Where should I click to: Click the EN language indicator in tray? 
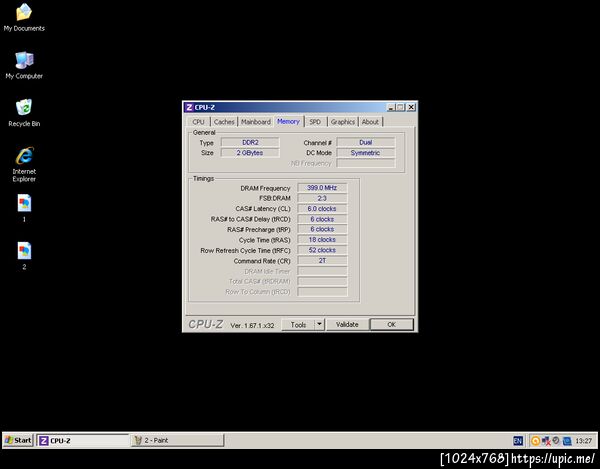517,441
